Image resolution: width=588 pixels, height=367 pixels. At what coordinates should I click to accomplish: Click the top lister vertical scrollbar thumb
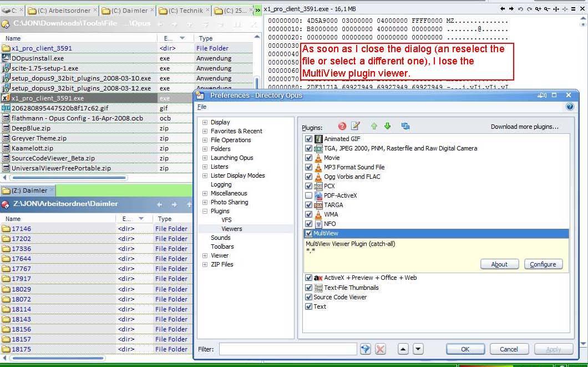(x=257, y=83)
